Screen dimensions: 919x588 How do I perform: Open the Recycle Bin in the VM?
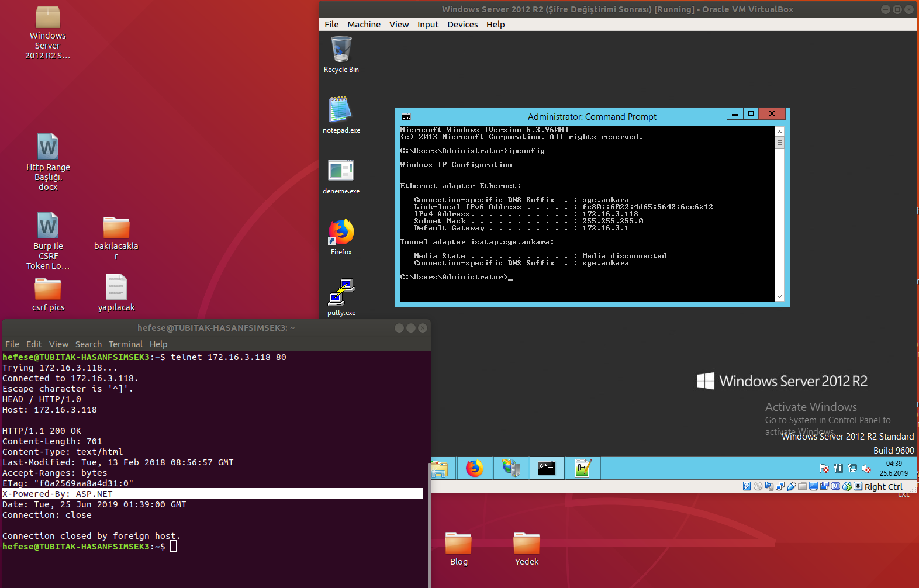coord(341,54)
